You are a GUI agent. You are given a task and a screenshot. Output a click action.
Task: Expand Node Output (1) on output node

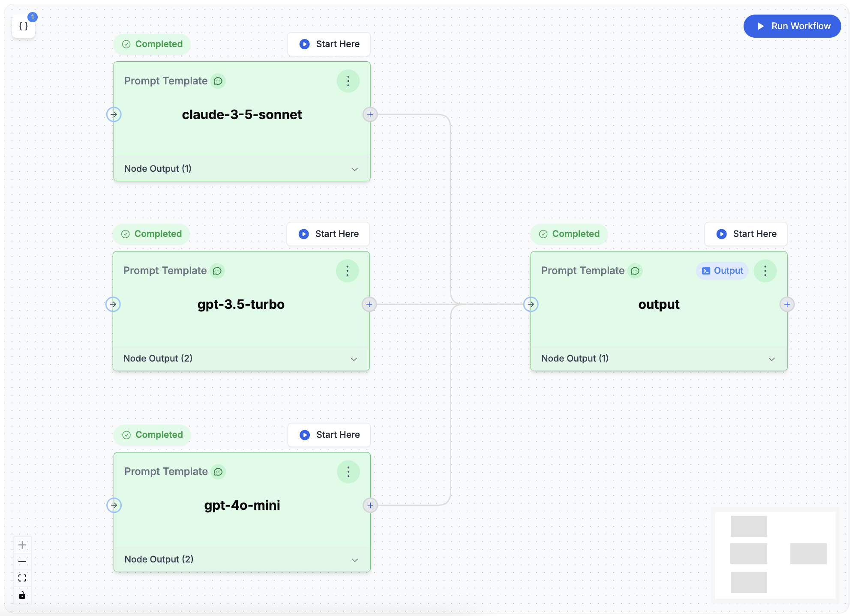[x=771, y=359]
